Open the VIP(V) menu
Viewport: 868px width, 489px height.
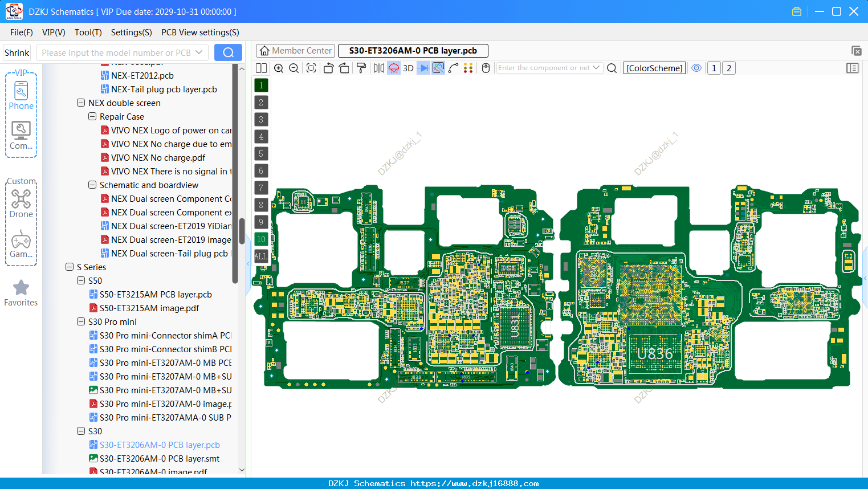[x=54, y=32]
